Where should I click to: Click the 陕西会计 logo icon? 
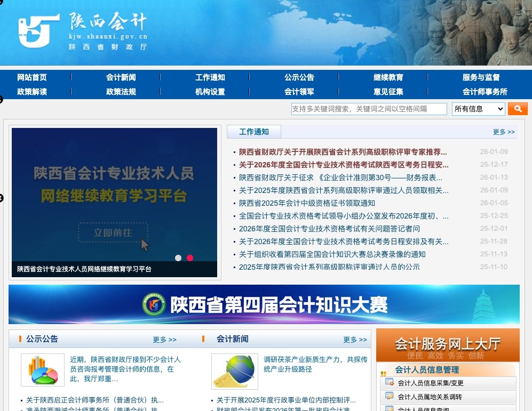[x=37, y=29]
